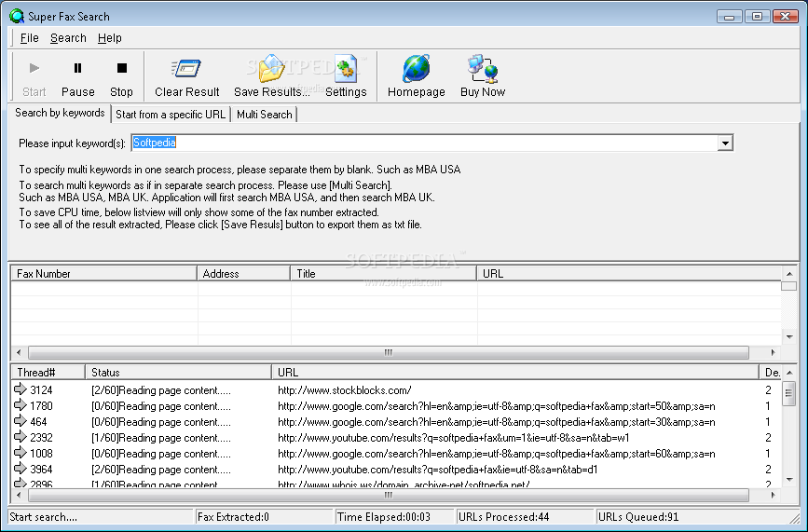Click thread list scroll up arrow
The width and height of the screenshot is (808, 532).
[789, 372]
